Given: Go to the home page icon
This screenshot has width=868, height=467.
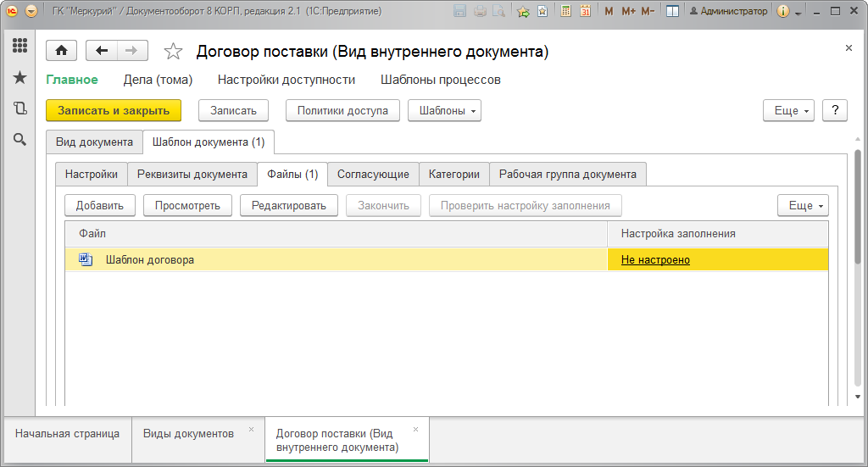Looking at the screenshot, I should [x=61, y=51].
